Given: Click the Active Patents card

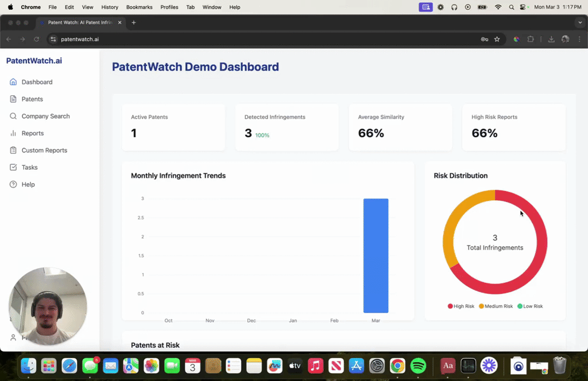Looking at the screenshot, I should coord(173,127).
